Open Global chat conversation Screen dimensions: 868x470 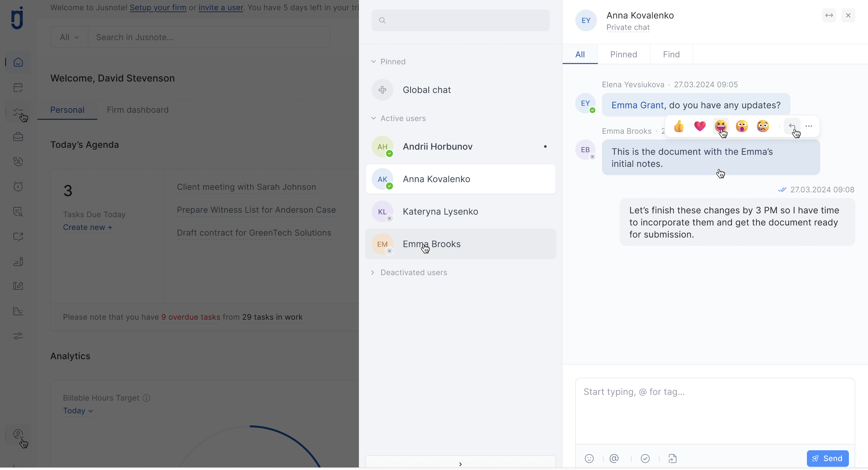pos(427,90)
